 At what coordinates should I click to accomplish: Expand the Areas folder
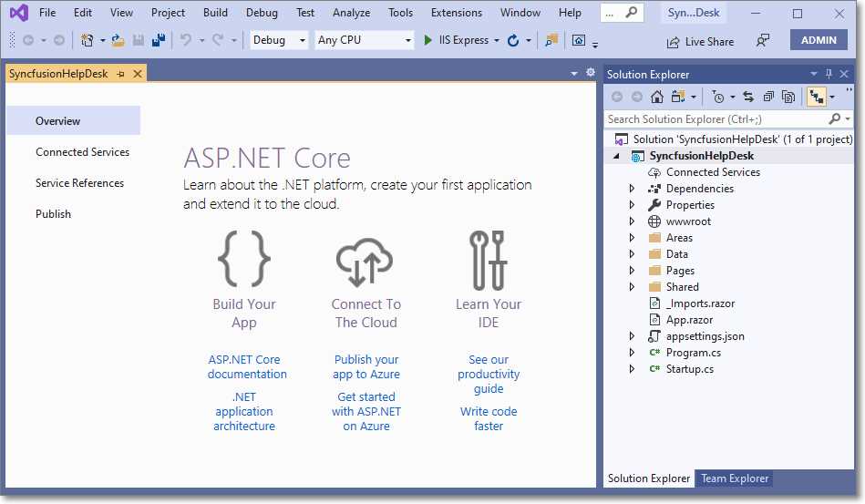point(633,238)
